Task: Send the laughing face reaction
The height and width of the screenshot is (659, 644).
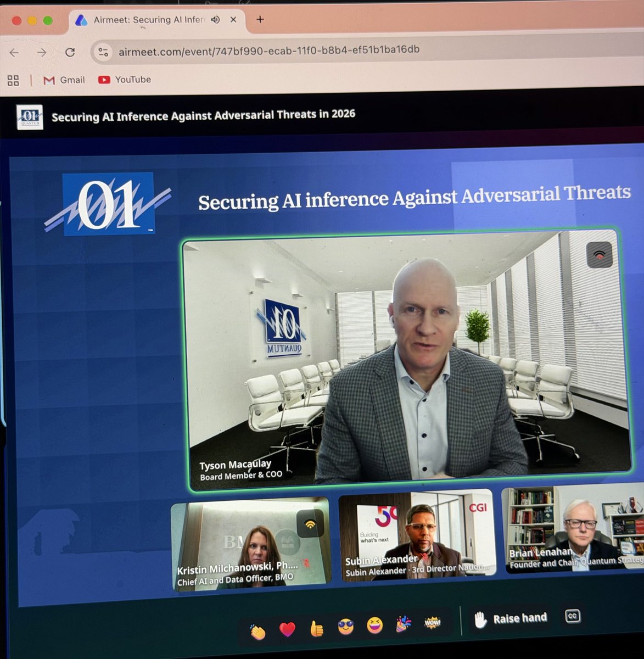Action: pyautogui.click(x=375, y=625)
